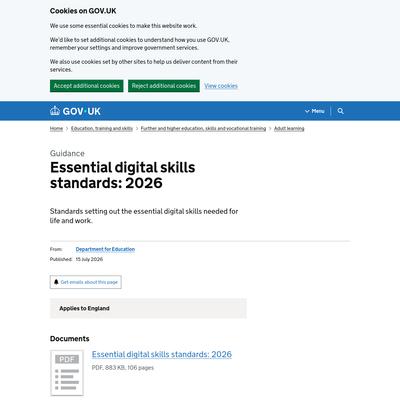Open Education, training and skills breadcrumb
Screen dimensions: 400x400
[102, 129]
